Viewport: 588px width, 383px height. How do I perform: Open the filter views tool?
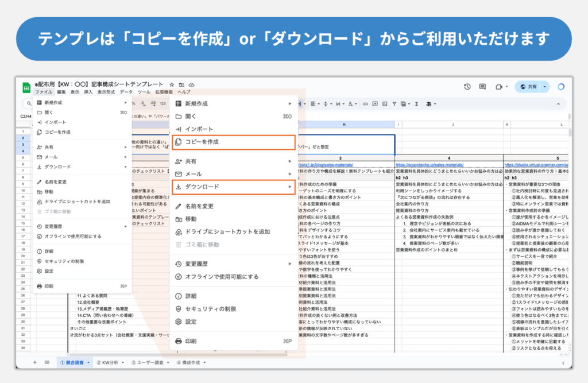(x=405, y=104)
